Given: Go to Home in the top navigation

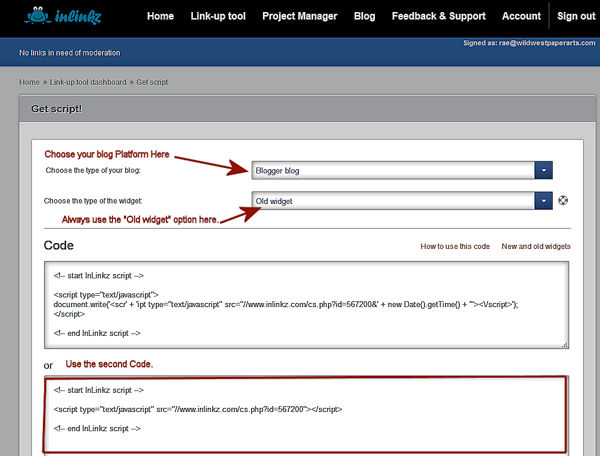Looking at the screenshot, I should pyautogui.click(x=160, y=17).
